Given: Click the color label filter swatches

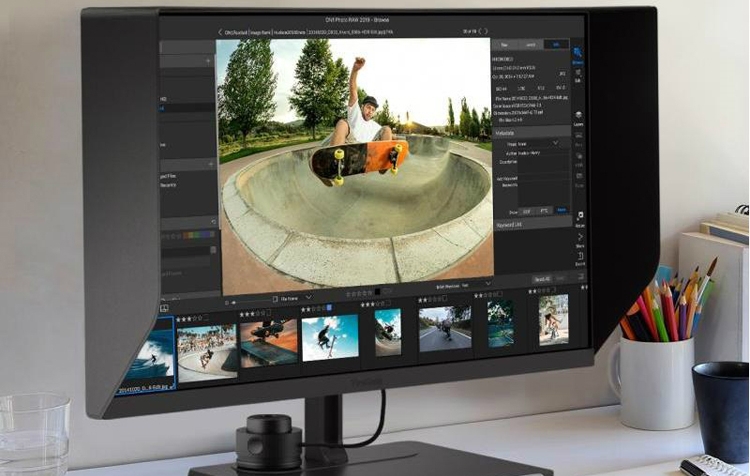Looking at the screenshot, I should (x=200, y=235).
